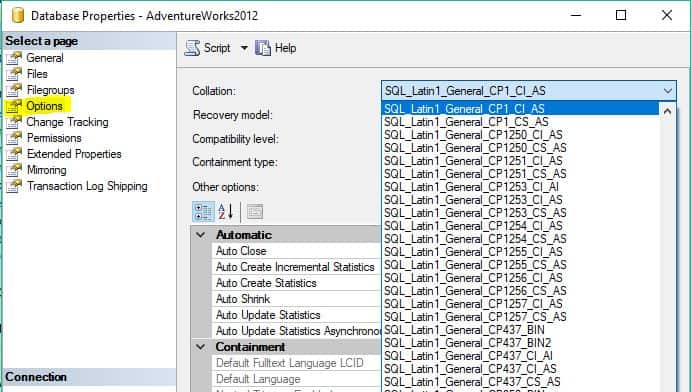Open the Permissions page
Screen dimensions: 691x392
[x=54, y=138]
